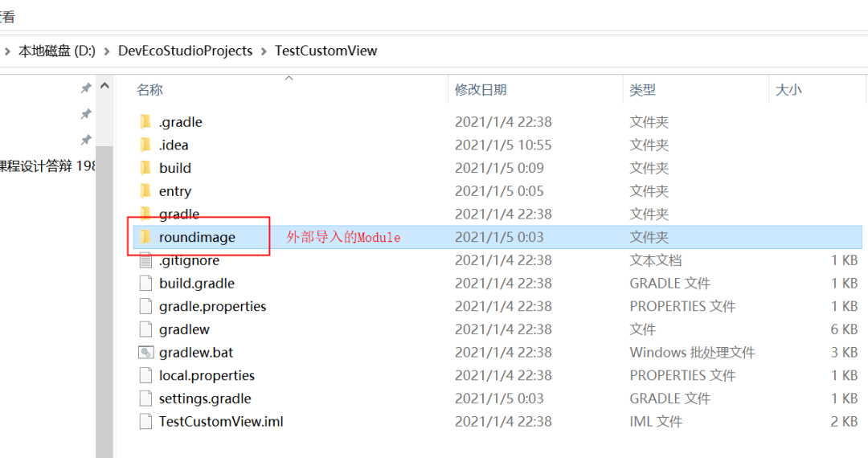Screen dimensions: 868x458
Task: Click date 2021/1/5 10:55 of .idea
Action: [503, 145]
